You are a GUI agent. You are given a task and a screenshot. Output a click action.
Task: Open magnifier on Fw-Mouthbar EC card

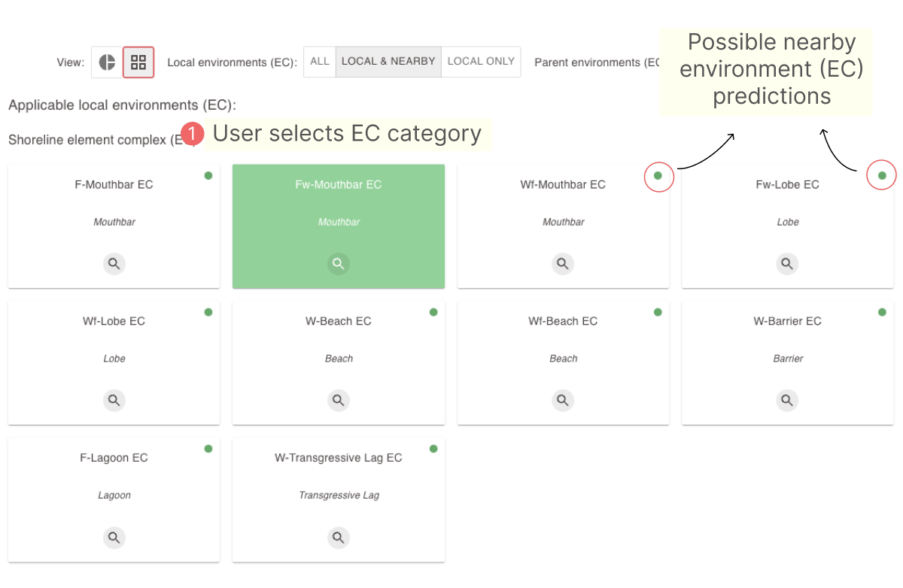point(339,264)
